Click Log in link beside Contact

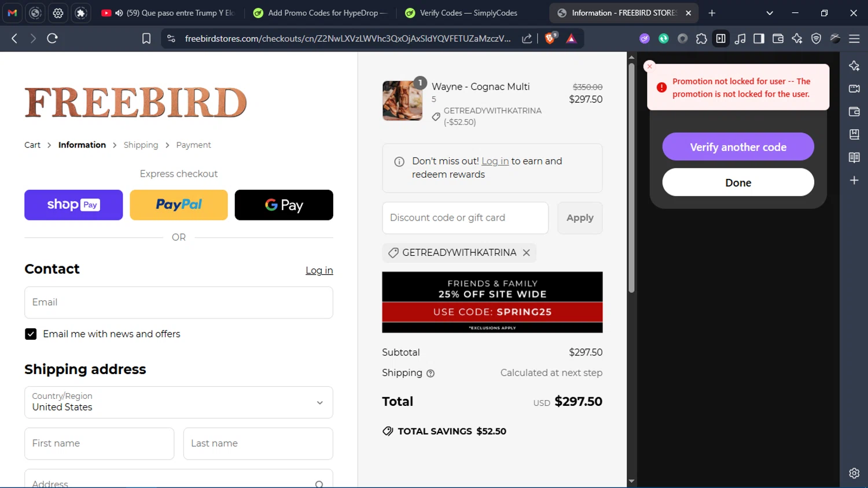point(319,270)
